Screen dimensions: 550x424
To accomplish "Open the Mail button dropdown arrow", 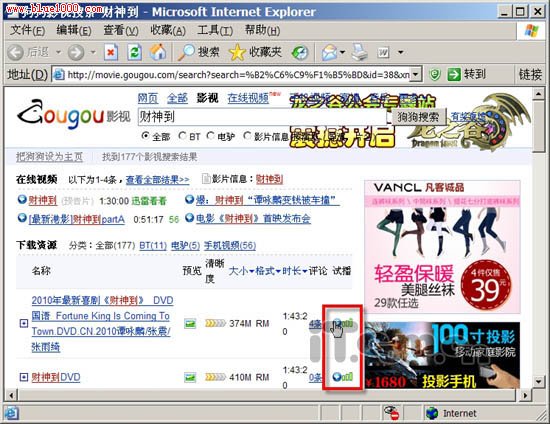I will [342, 53].
